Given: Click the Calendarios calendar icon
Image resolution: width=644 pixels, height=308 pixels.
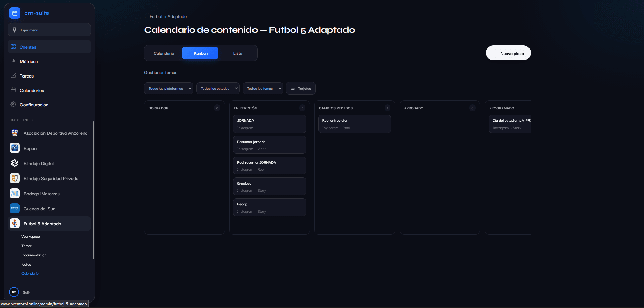Looking at the screenshot, I should pyautogui.click(x=13, y=90).
